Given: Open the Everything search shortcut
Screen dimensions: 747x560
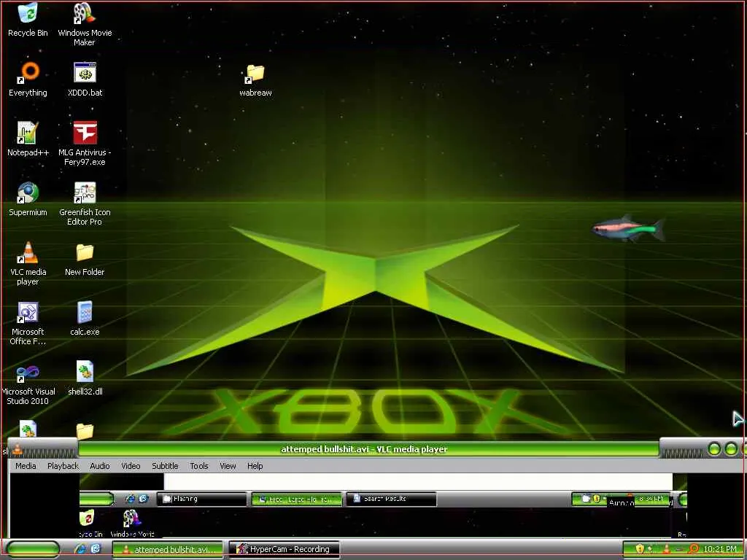Looking at the screenshot, I should (x=28, y=79).
